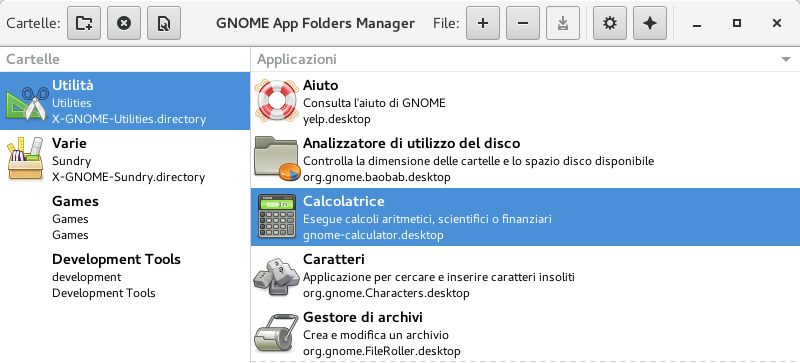
Task: Close the App Folders Manager window
Action: [x=777, y=23]
